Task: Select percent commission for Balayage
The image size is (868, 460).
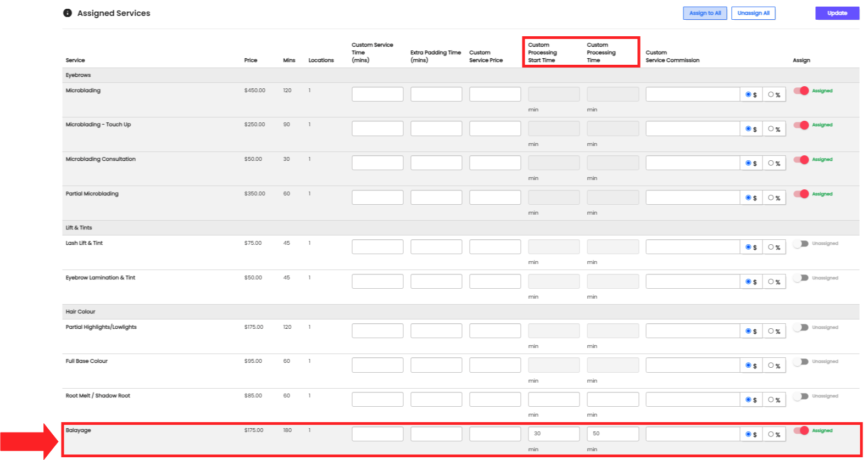Action: click(x=771, y=434)
